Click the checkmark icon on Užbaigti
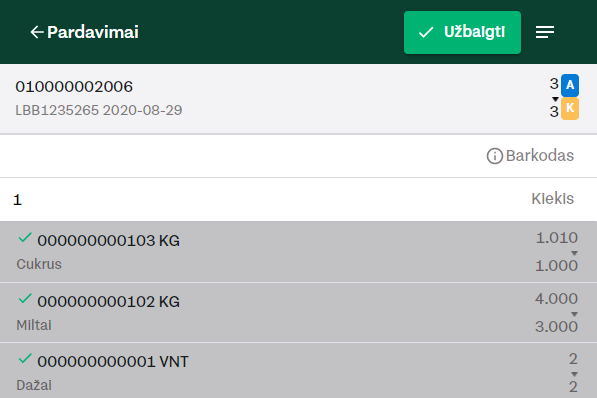597x398 pixels. tap(426, 32)
